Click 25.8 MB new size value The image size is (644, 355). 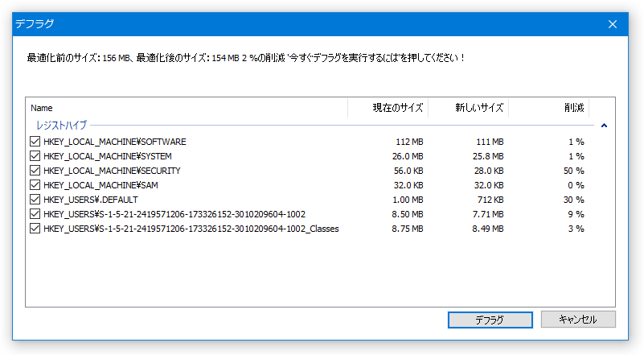488,156
